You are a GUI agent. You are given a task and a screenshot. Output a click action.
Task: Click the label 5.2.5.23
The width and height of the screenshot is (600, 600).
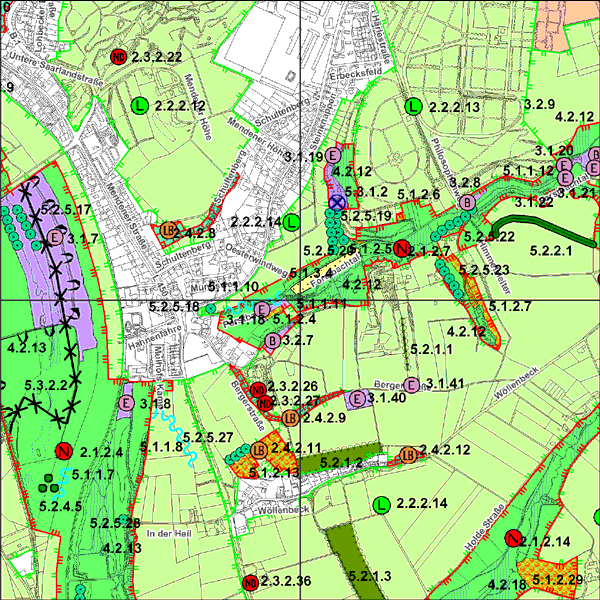484,270
